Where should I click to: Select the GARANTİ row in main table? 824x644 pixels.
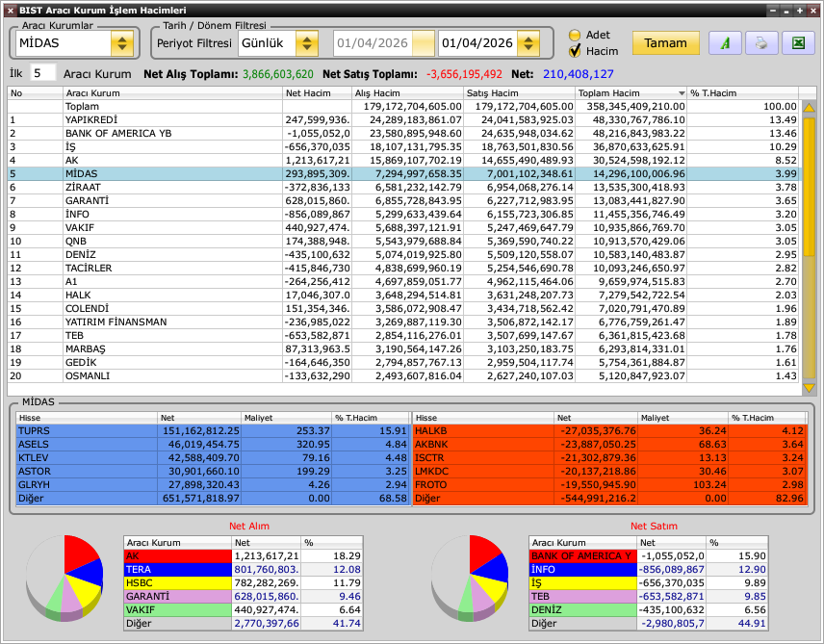[x=403, y=201]
